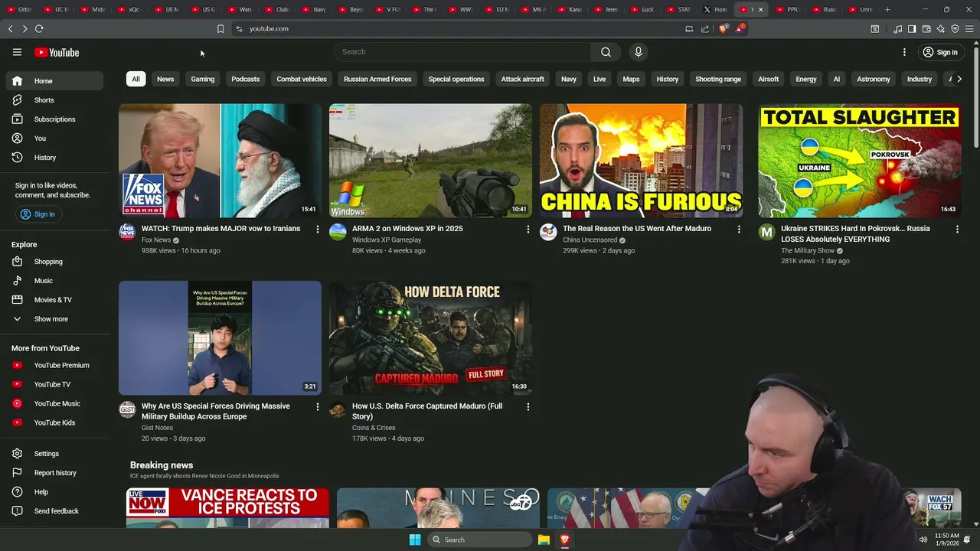Click the YouTube search field
980x551 pixels.
coord(462,52)
